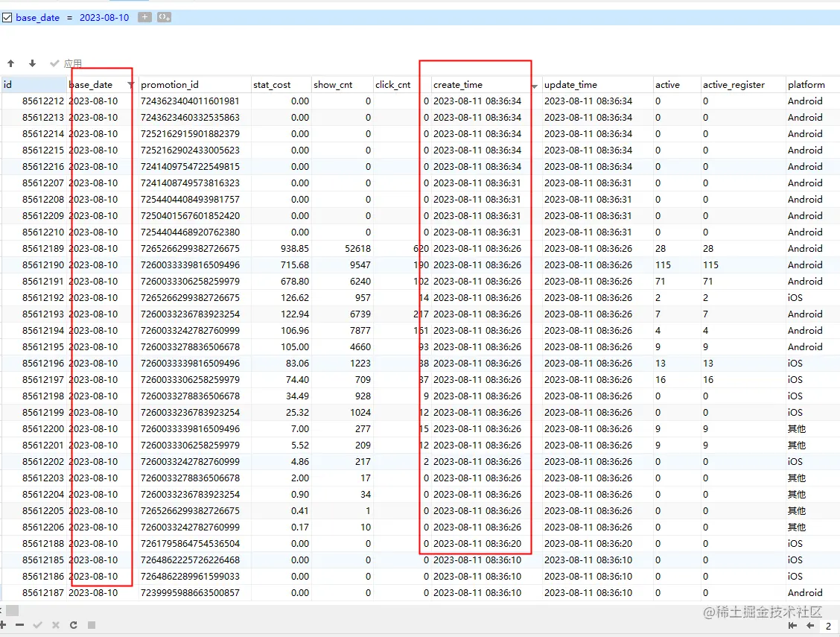
Task: Go to the previous page of records
Action: [810, 625]
